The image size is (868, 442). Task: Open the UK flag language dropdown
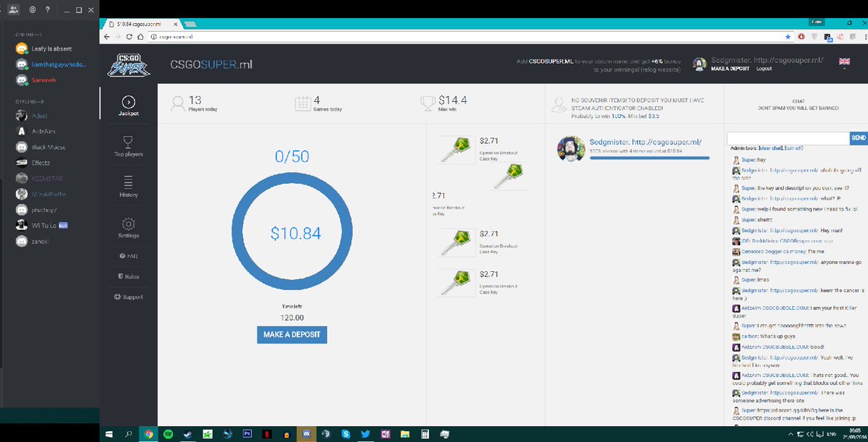(843, 62)
